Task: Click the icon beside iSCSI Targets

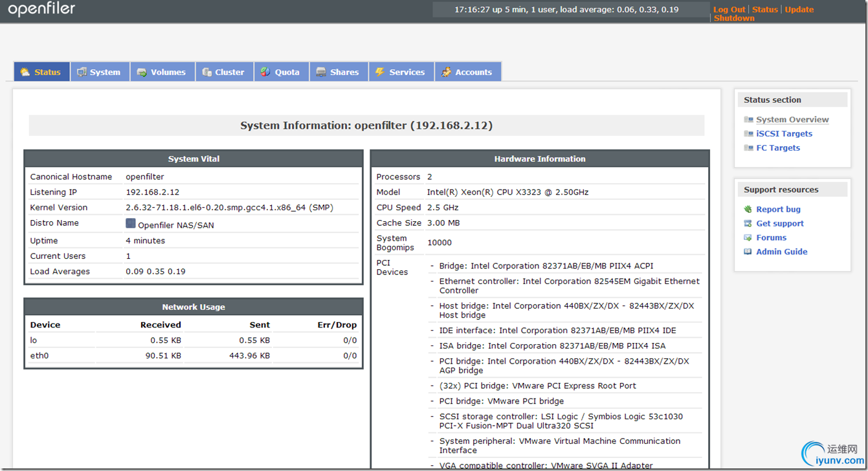Action: [748, 134]
